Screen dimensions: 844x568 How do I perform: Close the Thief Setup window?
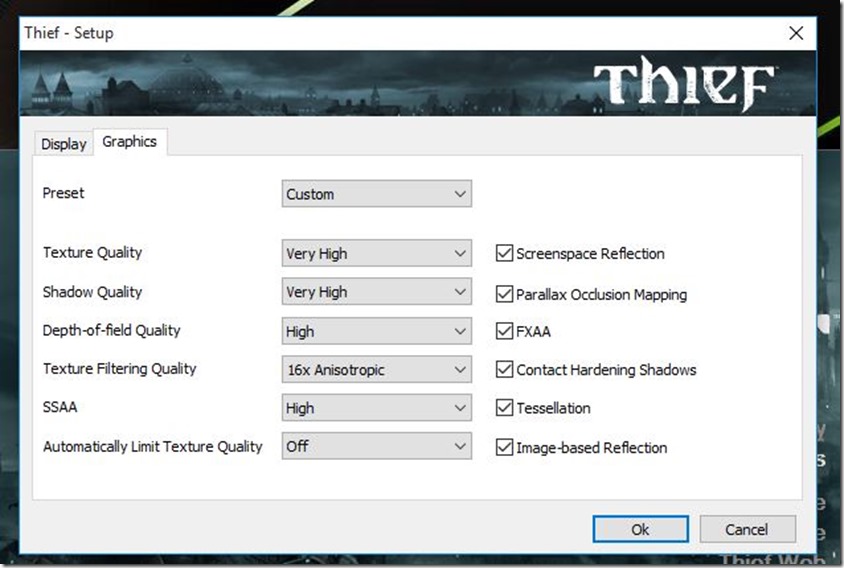[796, 33]
